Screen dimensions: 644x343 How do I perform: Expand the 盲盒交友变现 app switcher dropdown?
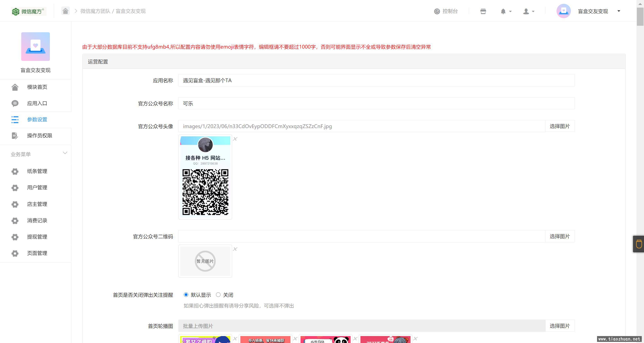pyautogui.click(x=619, y=11)
